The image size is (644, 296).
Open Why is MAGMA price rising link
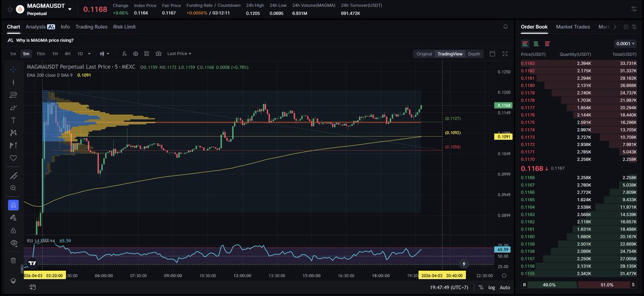coord(45,40)
